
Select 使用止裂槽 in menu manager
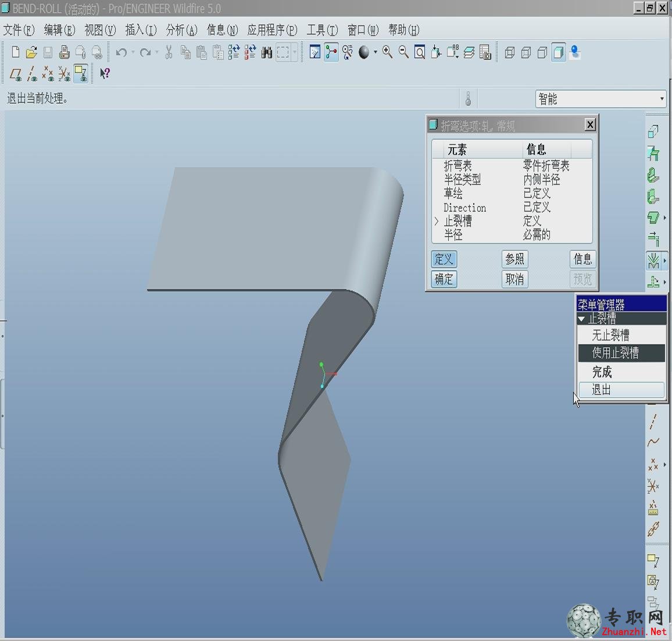(621, 353)
